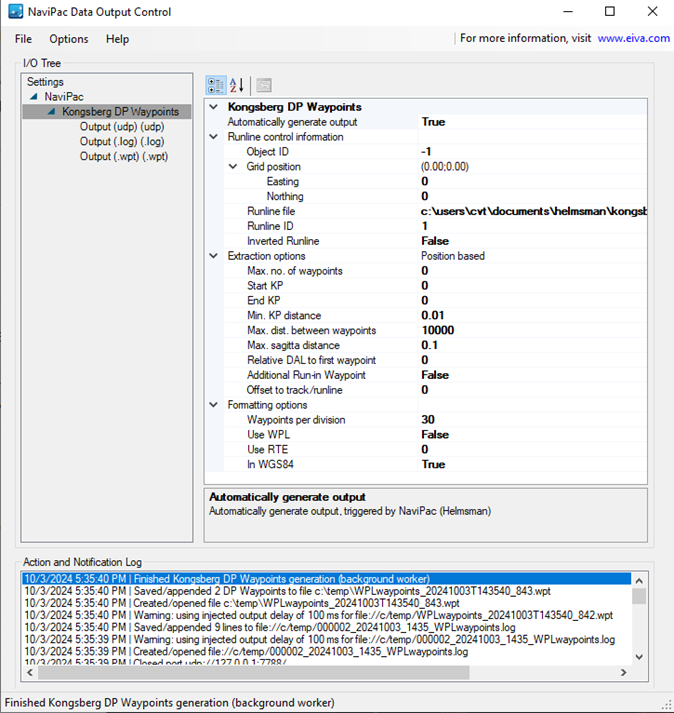Click the log horizontal scrollbar thumb
The image size is (674, 713).
(x=254, y=673)
